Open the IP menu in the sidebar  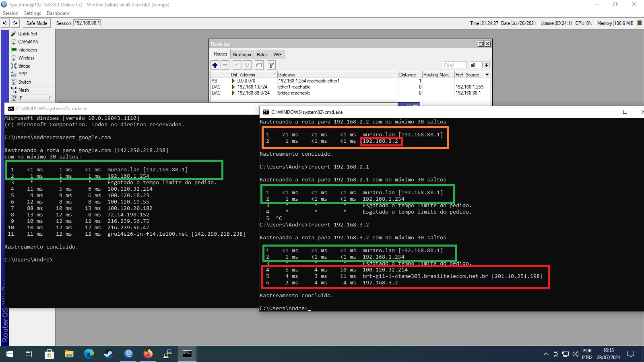[x=20, y=98]
